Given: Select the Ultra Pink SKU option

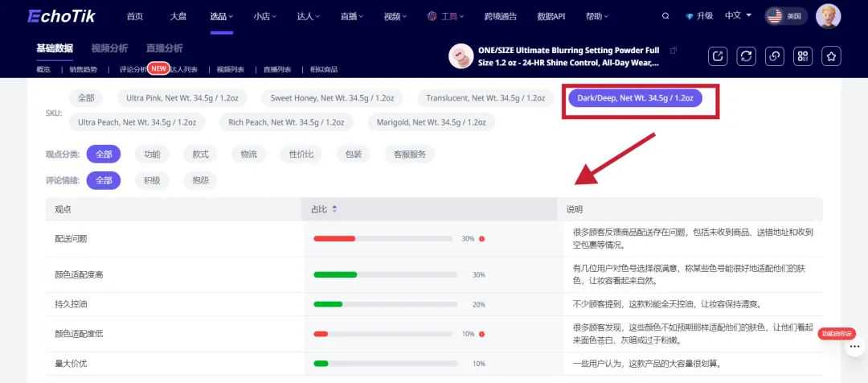Looking at the screenshot, I should pos(182,98).
